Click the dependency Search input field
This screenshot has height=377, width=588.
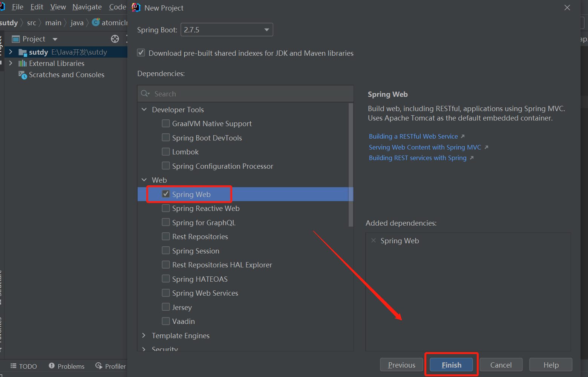[249, 94]
